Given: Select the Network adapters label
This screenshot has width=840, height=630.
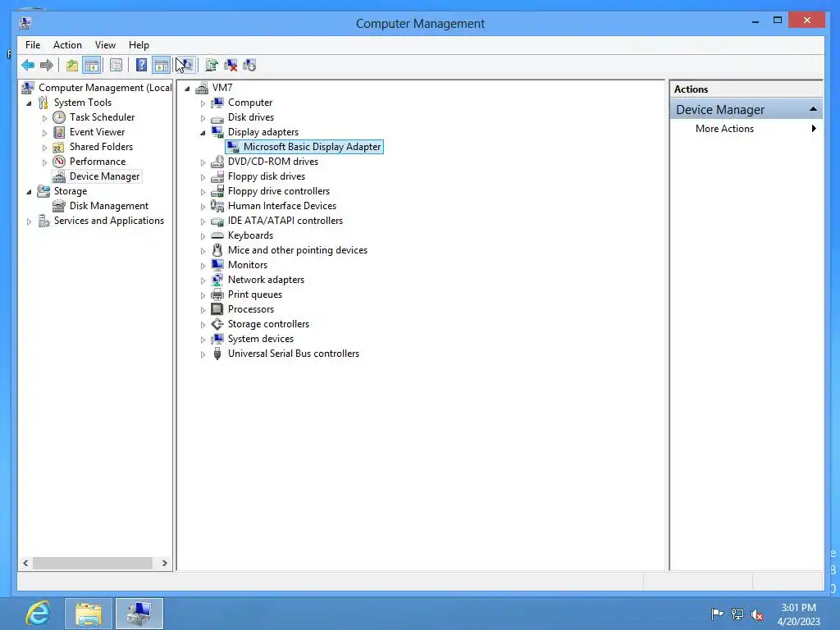Looking at the screenshot, I should (x=266, y=280).
